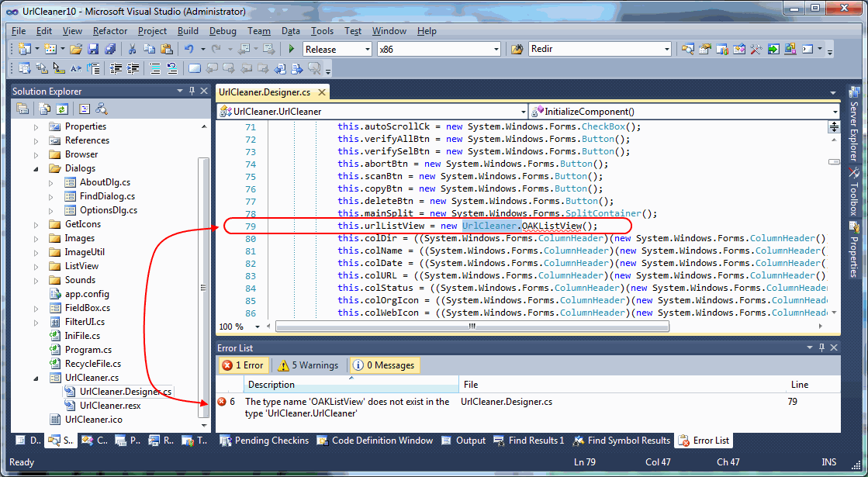Click the Decrease Indent toolbar icon

116,68
